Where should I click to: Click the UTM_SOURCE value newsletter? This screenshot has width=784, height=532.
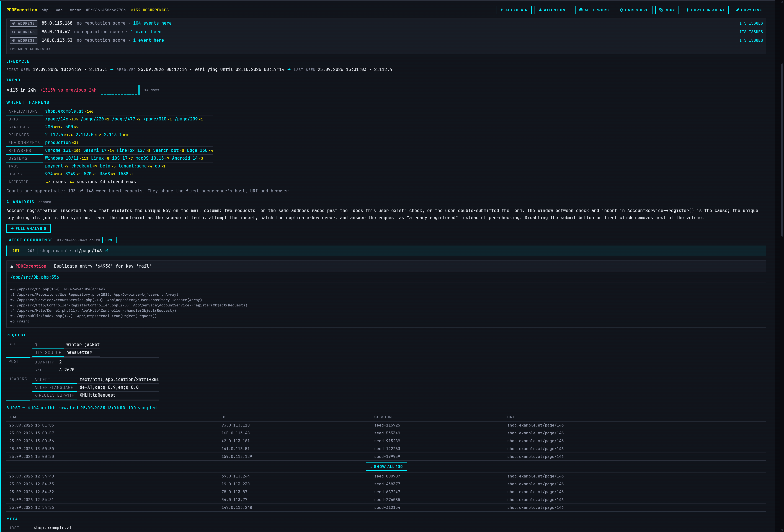click(79, 352)
